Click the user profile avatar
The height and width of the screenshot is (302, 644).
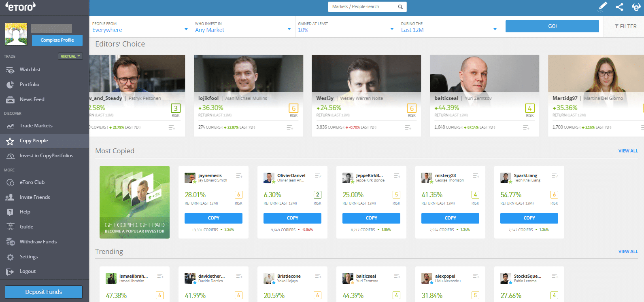click(16, 34)
